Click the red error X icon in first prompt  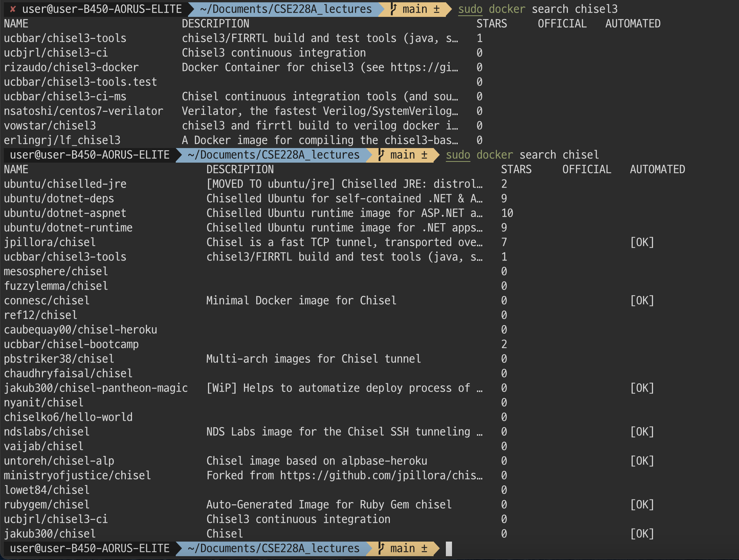[x=13, y=9]
